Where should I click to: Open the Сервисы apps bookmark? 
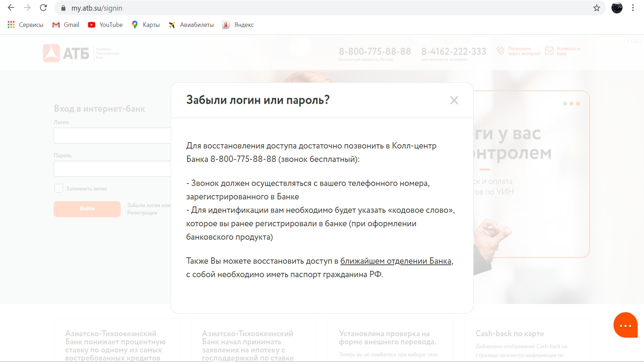coord(25,25)
